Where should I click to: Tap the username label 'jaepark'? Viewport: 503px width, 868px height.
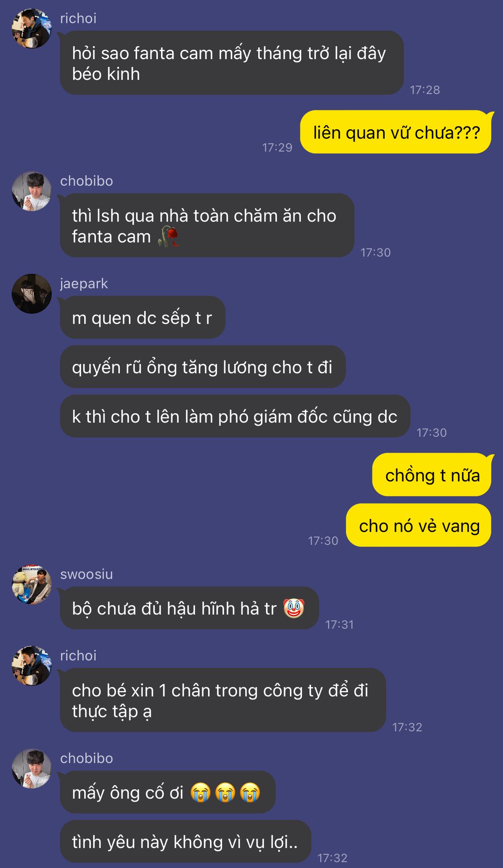84,283
